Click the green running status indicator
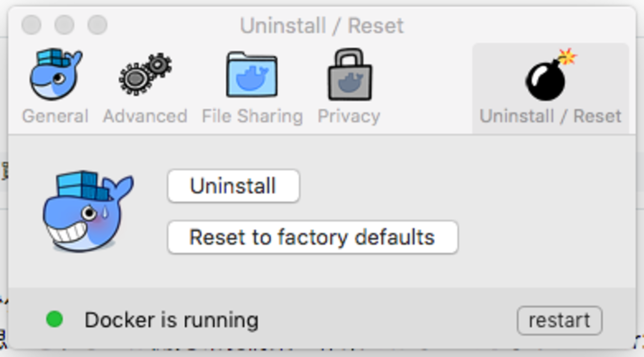 (x=54, y=319)
